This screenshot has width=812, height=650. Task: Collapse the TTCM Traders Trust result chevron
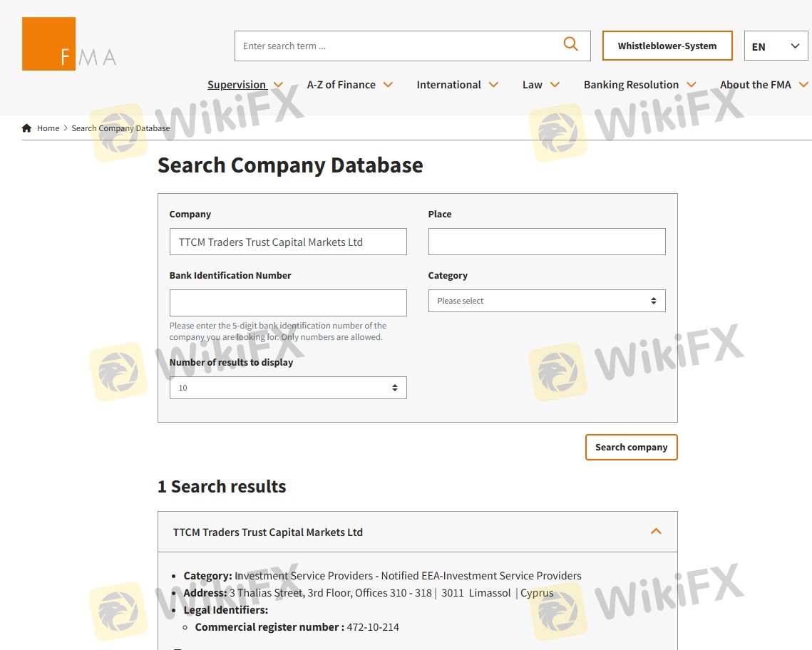point(656,532)
